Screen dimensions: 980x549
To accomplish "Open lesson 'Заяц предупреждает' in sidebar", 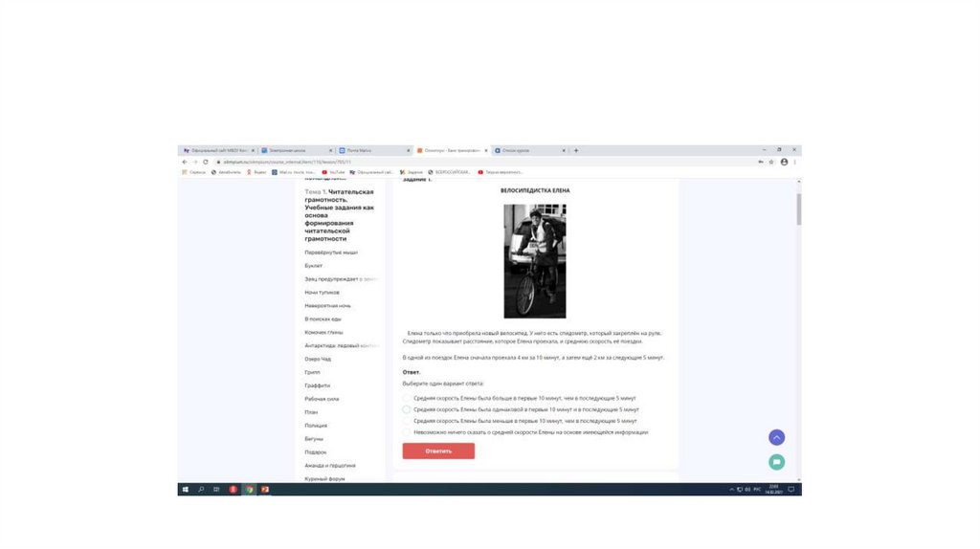I will [x=342, y=279].
